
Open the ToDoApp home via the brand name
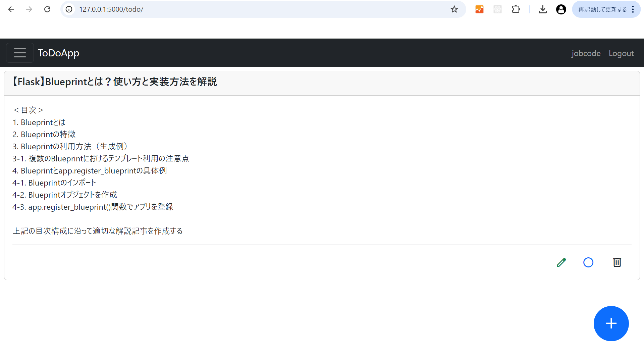coord(58,53)
